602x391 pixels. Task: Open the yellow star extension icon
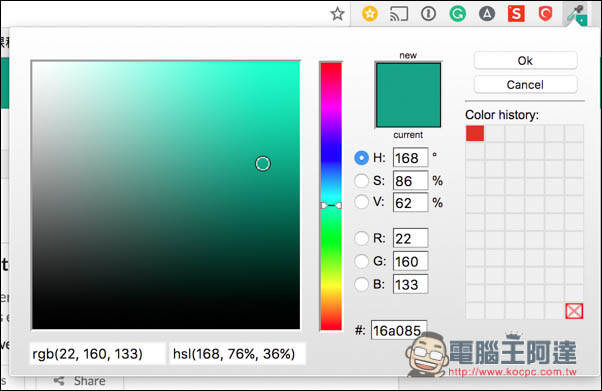(x=370, y=14)
